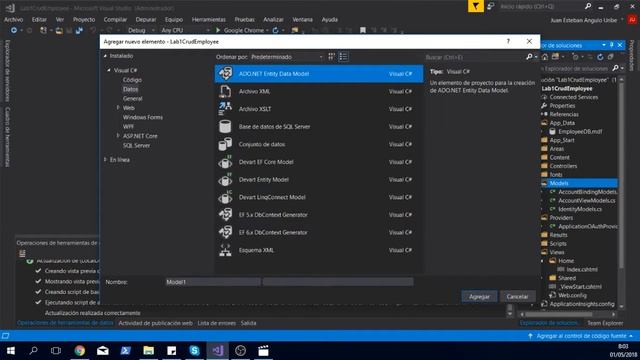Select EmployeeDB.mdf in Solution Explorer
Viewport: 640px width, 360px height.
tap(580, 131)
